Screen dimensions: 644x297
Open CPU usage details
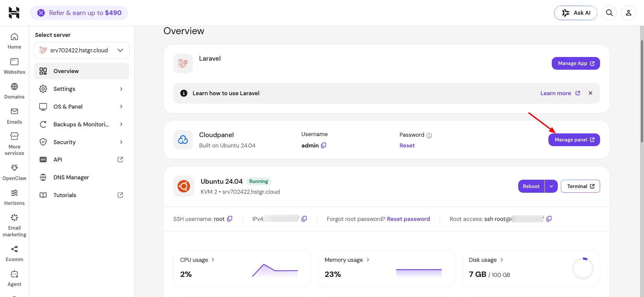point(197,260)
